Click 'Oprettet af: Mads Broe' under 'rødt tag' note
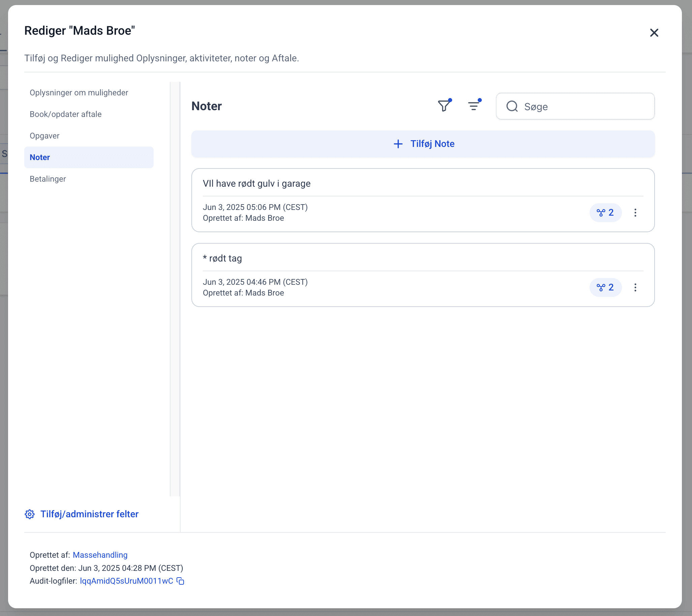The height and width of the screenshot is (616, 692). (243, 293)
